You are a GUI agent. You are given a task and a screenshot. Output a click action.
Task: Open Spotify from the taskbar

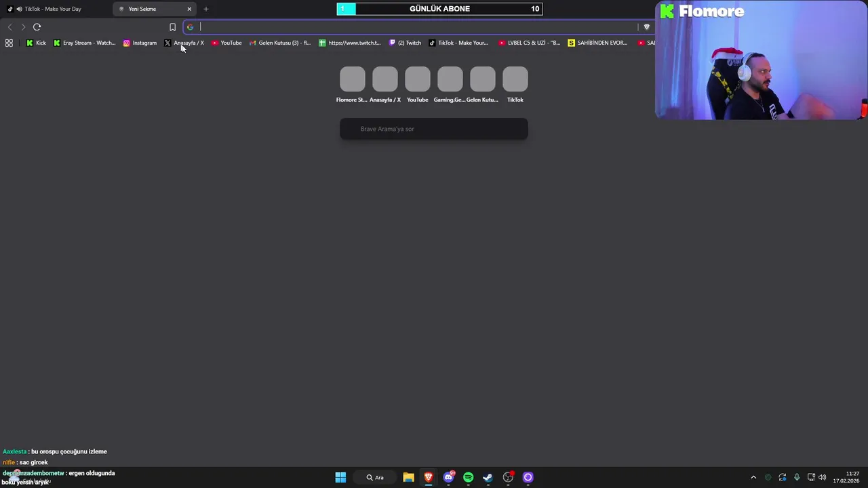click(468, 477)
